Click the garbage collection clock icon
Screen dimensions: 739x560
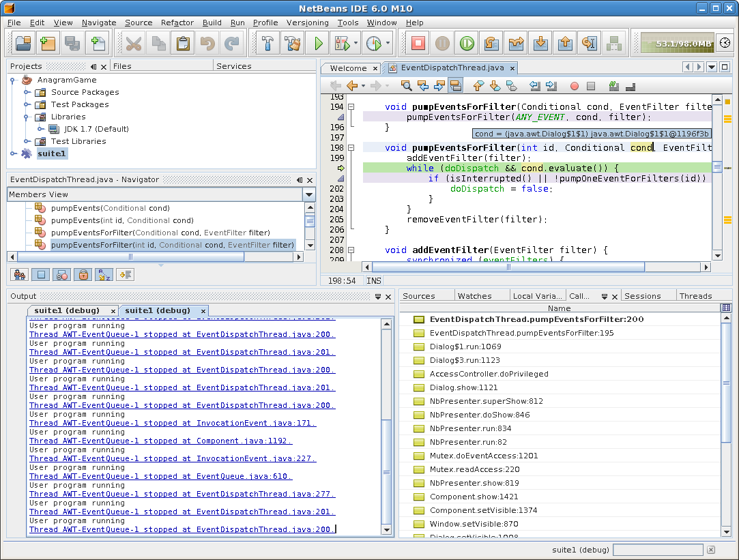point(725,43)
